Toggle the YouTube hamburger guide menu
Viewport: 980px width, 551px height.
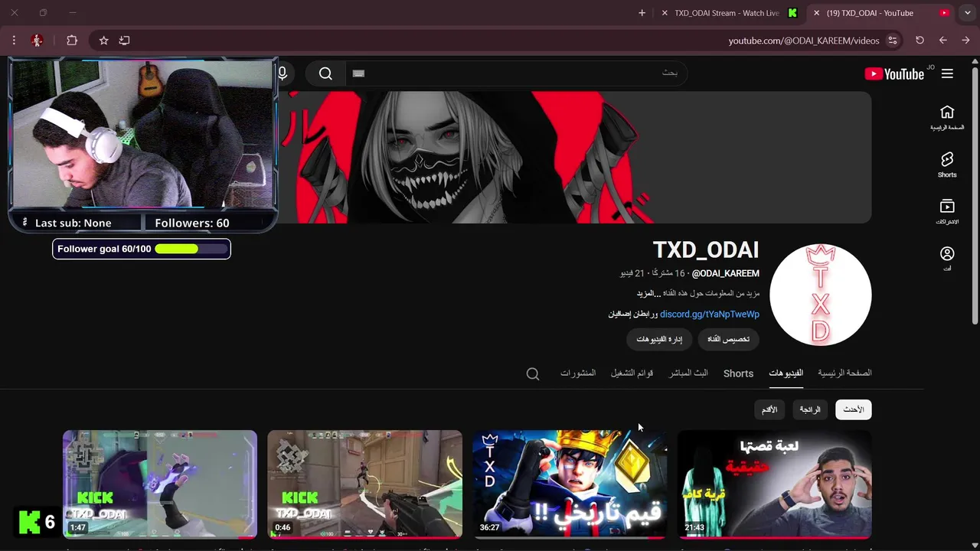point(947,73)
